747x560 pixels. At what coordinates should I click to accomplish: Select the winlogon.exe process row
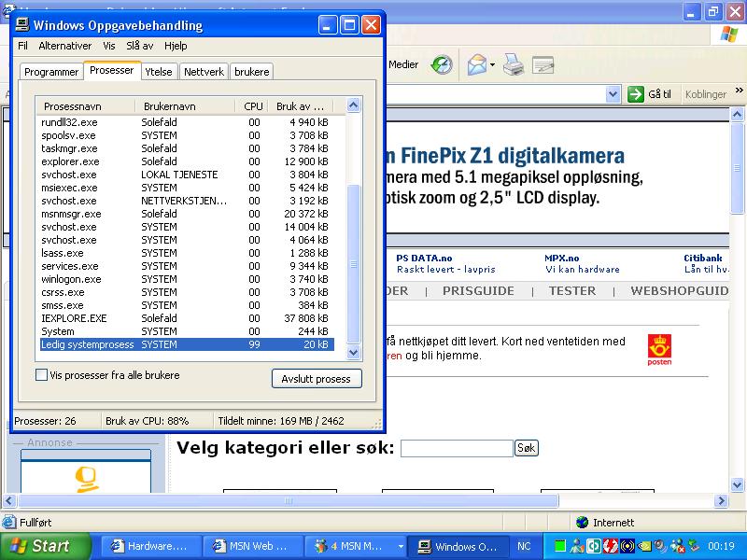[x=187, y=279]
